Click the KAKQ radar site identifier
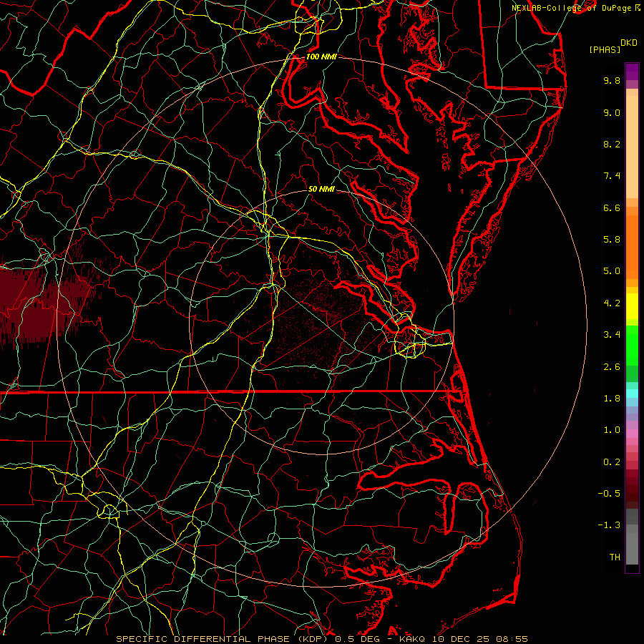The image size is (644, 644). 414,639
